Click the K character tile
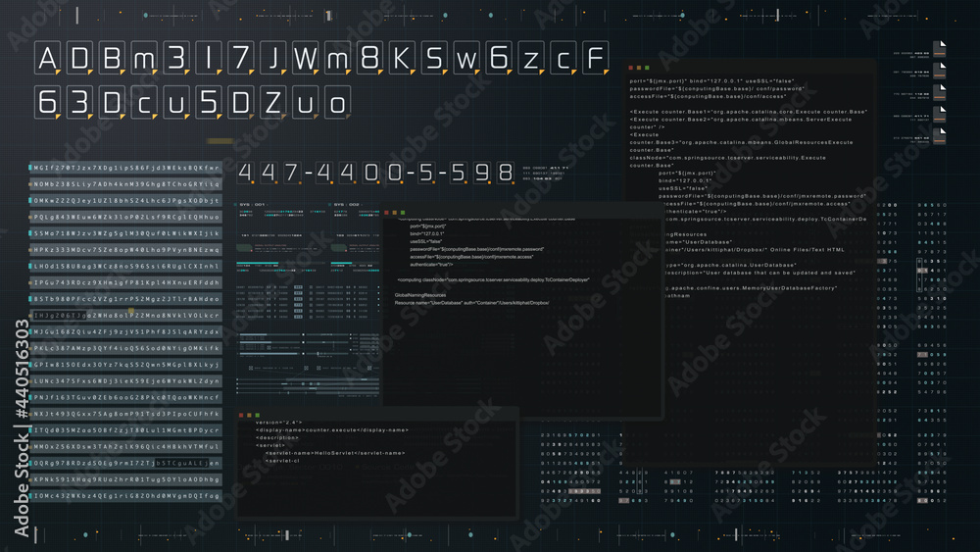 [x=402, y=58]
